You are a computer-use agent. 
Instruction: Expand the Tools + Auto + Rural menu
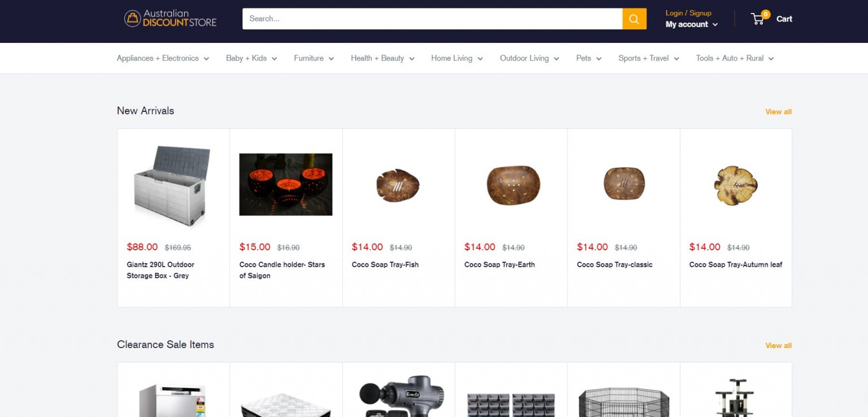click(735, 58)
